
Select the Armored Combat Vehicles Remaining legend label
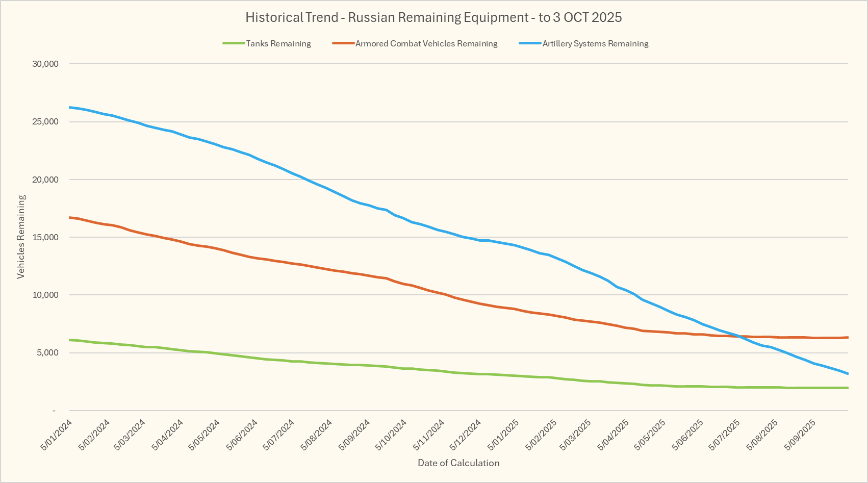pos(426,44)
